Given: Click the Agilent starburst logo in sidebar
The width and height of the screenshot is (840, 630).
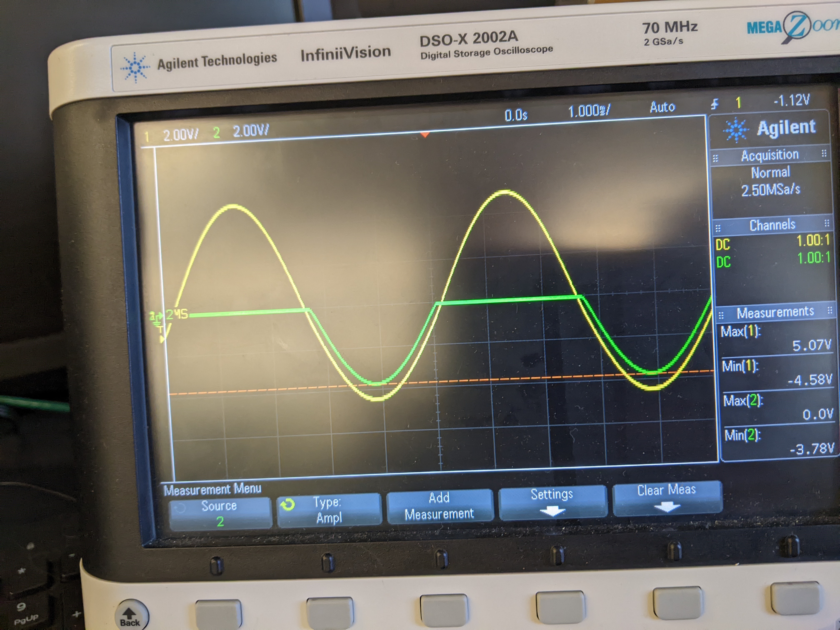Looking at the screenshot, I should point(736,130).
